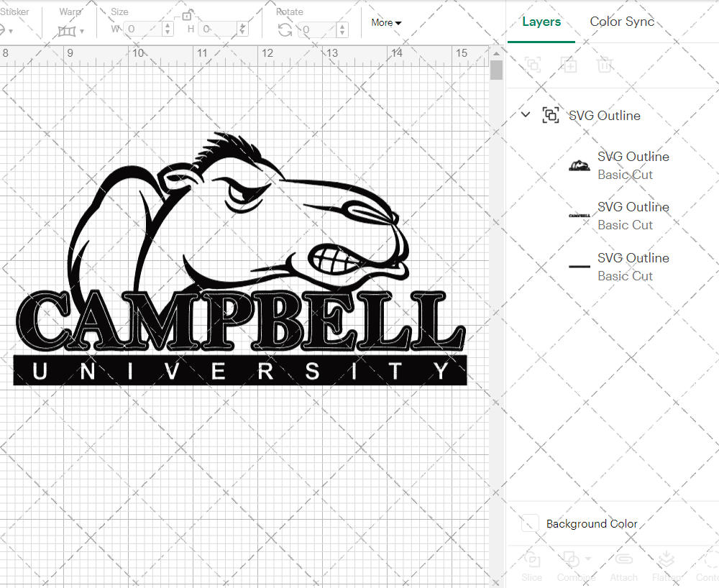Duplicate the selected layer using the plus icon
719x588 pixels.
[569, 65]
